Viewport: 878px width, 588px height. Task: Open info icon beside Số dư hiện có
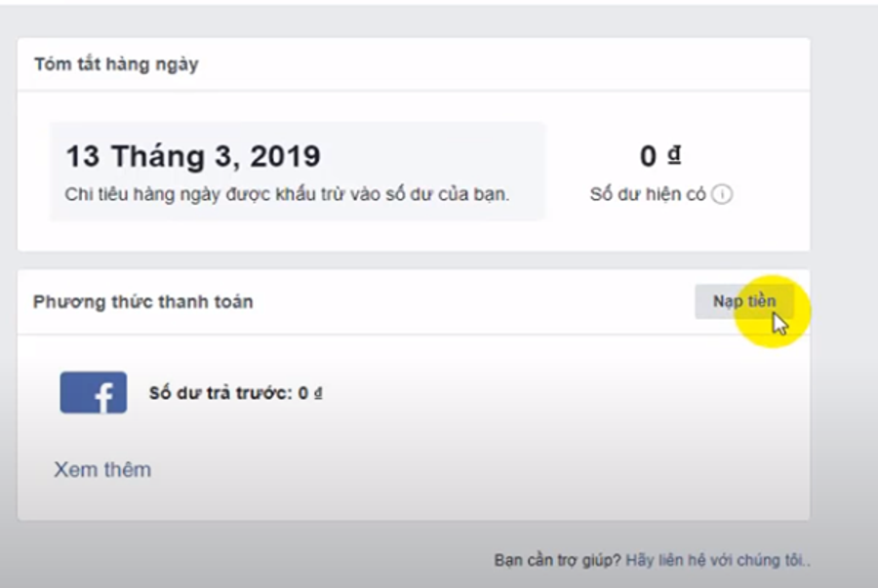(x=722, y=194)
